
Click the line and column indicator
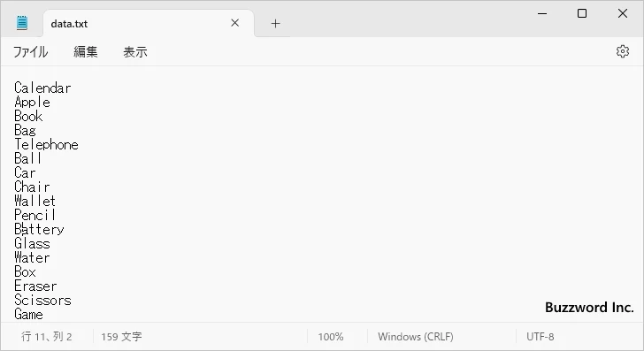point(46,337)
